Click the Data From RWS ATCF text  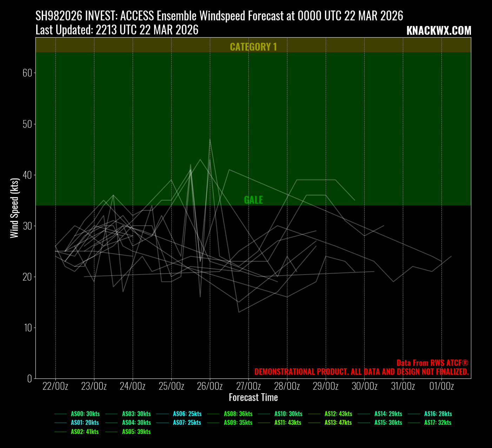(432, 363)
